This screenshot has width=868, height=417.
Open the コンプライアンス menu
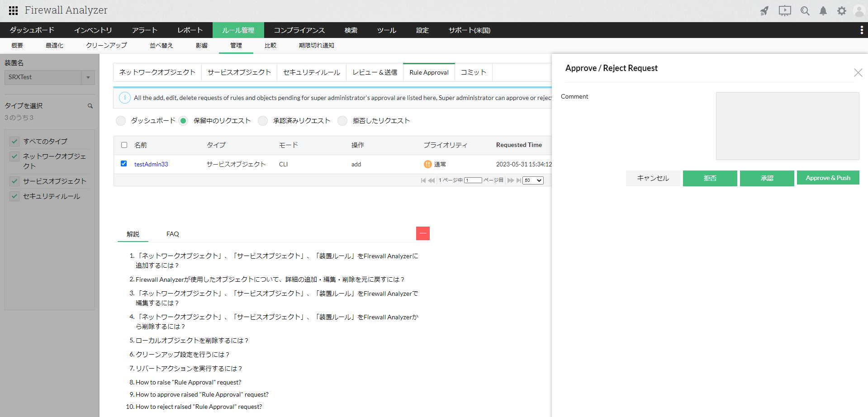(x=299, y=30)
